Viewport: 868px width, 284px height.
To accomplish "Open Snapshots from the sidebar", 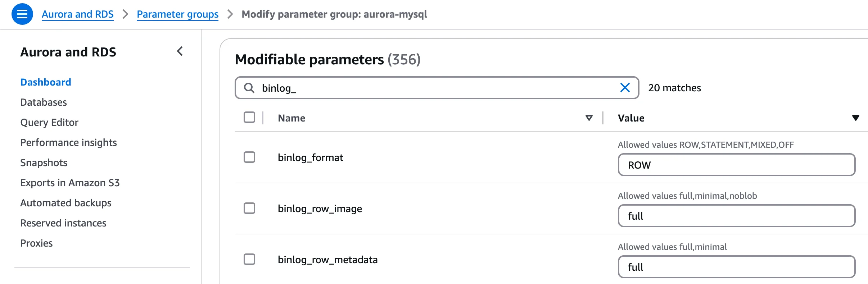I will click(x=44, y=162).
